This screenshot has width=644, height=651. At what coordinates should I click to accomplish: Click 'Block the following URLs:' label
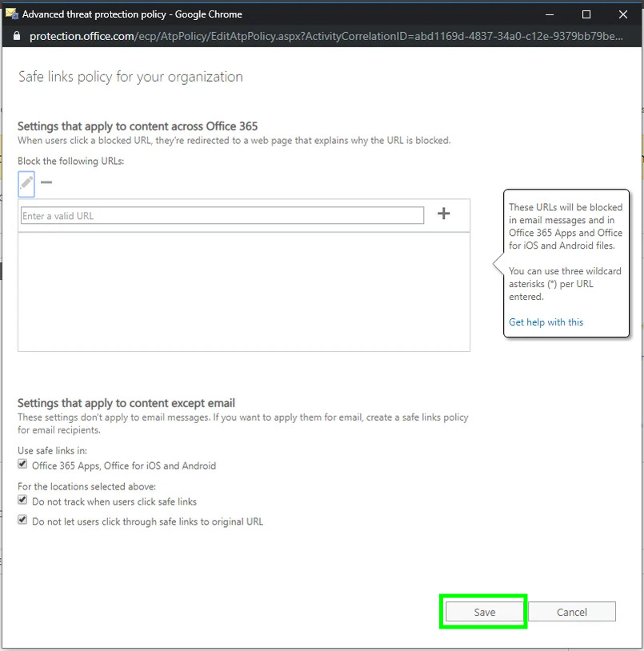point(70,161)
